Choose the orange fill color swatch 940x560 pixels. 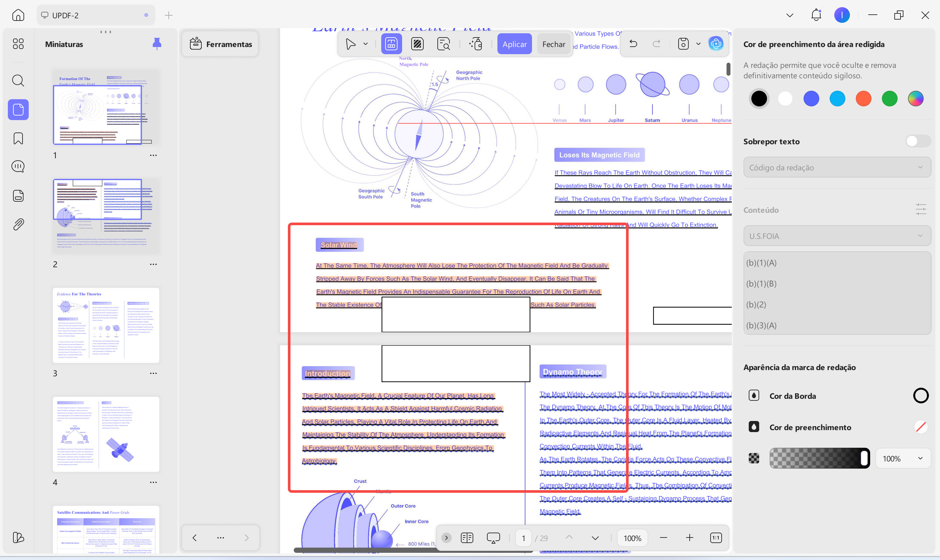pos(863,99)
